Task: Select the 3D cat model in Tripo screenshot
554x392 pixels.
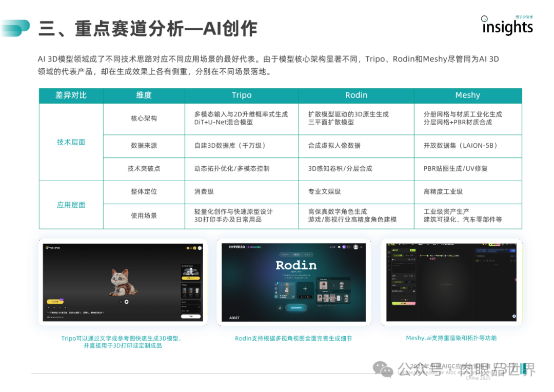Action: tap(122, 282)
